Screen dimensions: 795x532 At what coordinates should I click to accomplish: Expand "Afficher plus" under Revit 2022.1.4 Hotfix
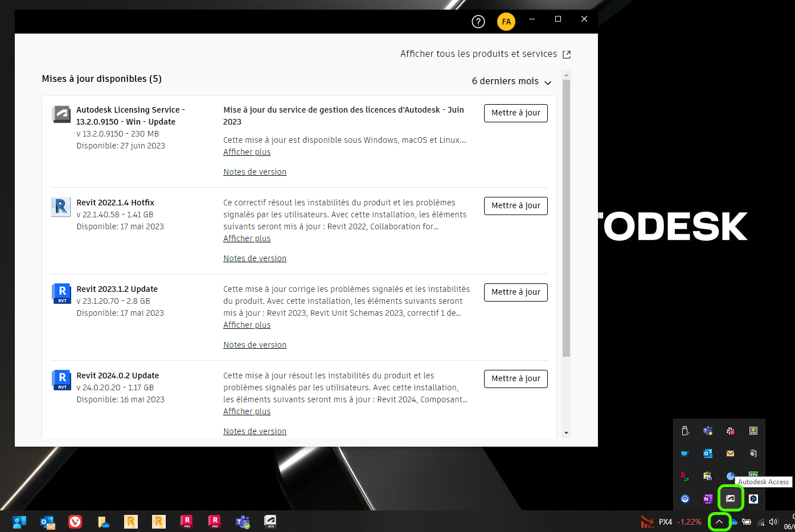click(247, 238)
